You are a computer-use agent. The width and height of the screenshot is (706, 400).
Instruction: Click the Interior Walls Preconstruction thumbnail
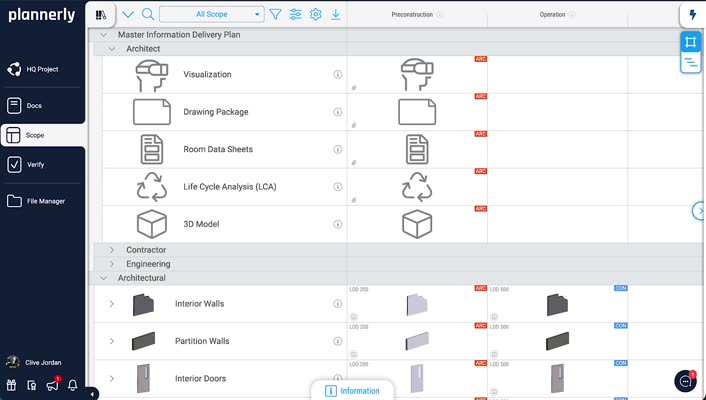(x=417, y=305)
